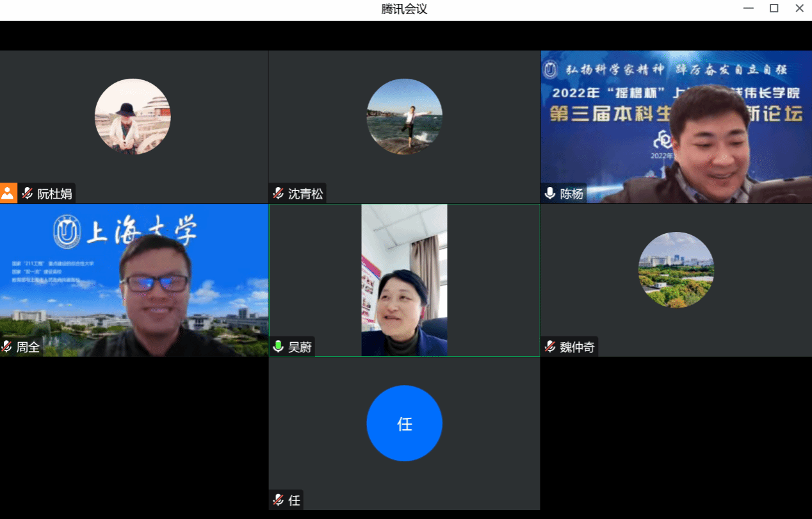Minimize the 腾讯会议 meeting window
This screenshot has height=519, width=812.
tap(748, 8)
